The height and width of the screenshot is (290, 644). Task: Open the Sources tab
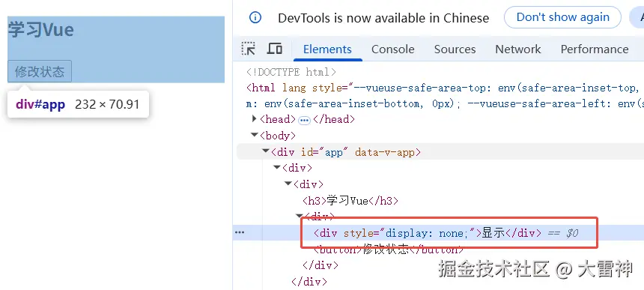tap(455, 49)
